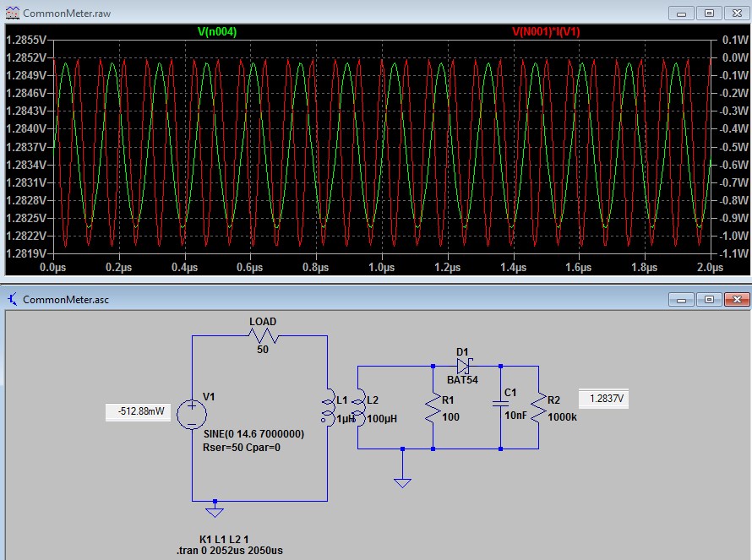The image size is (752, 560).
Task: Click the V1 voltage source symbol
Action: coord(192,413)
